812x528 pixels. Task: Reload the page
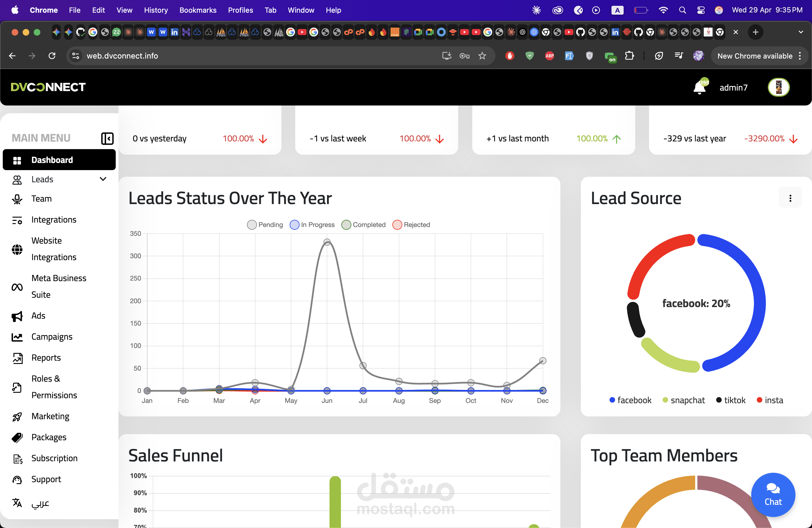click(x=52, y=56)
